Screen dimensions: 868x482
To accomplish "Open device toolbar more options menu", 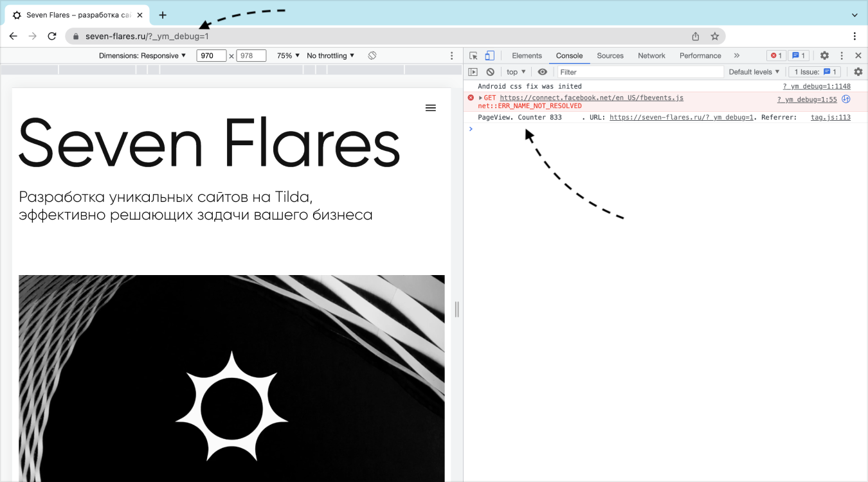I will [x=451, y=56].
